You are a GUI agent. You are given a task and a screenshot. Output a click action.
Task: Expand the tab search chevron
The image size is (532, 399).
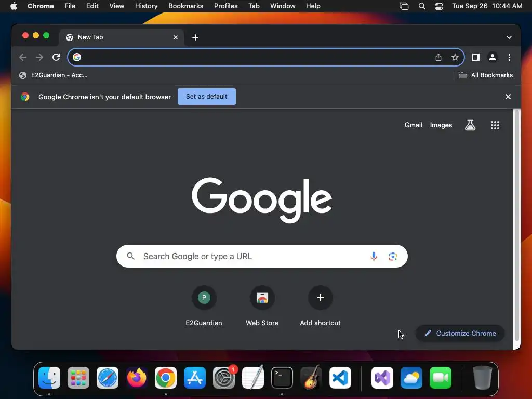(509, 37)
